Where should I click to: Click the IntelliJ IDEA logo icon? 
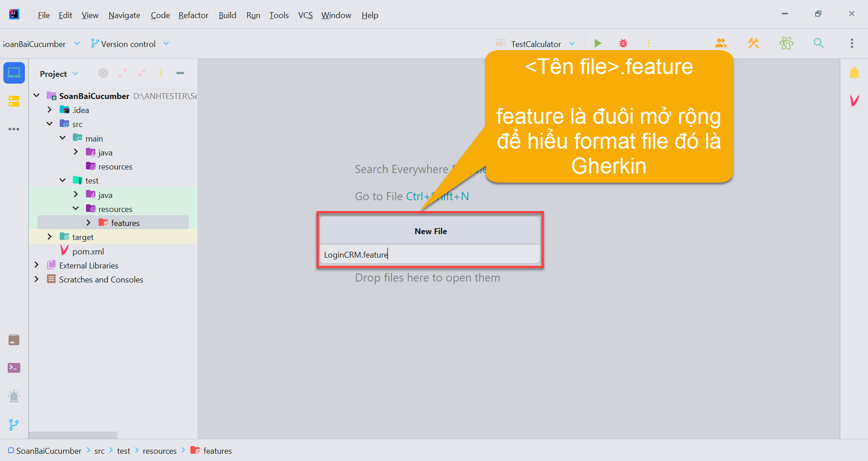[14, 14]
